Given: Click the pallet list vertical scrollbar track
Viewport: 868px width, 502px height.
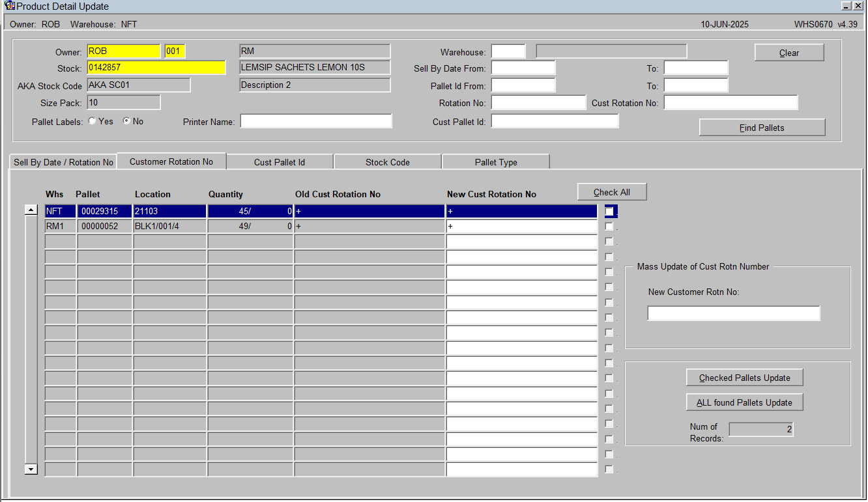Looking at the screenshot, I should (31, 339).
